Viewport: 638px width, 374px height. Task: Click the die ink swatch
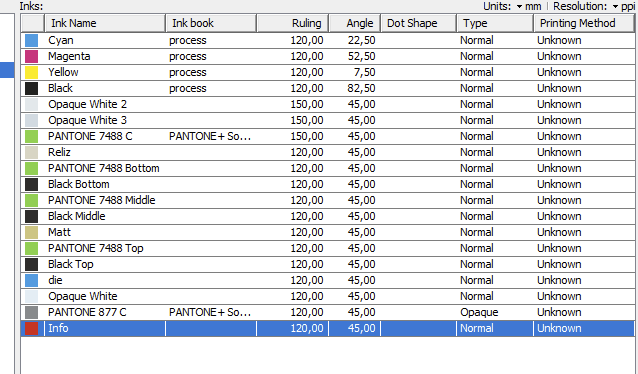(x=31, y=280)
